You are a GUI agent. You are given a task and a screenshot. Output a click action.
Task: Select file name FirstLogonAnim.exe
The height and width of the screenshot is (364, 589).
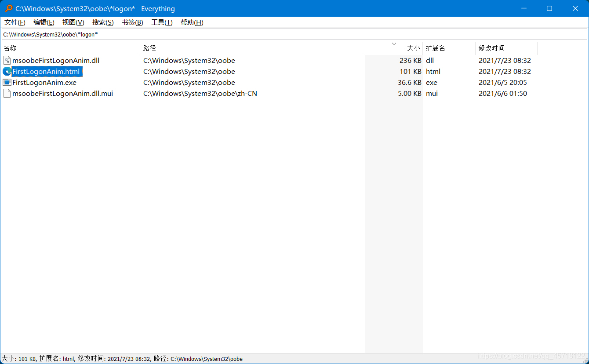point(44,82)
